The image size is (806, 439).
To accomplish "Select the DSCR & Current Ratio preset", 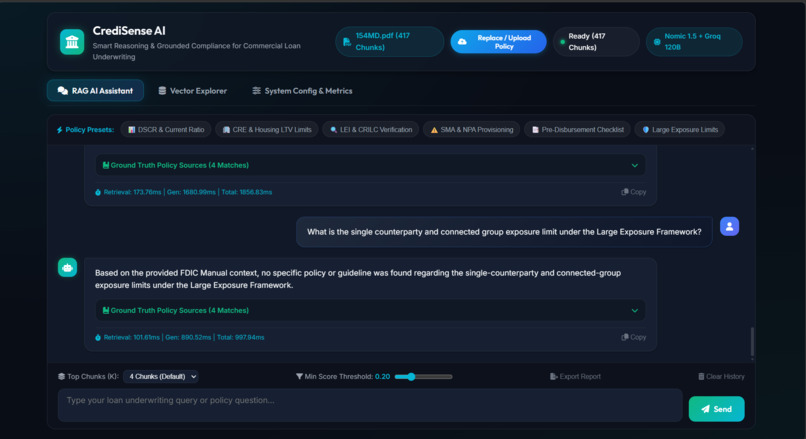I will tap(166, 130).
